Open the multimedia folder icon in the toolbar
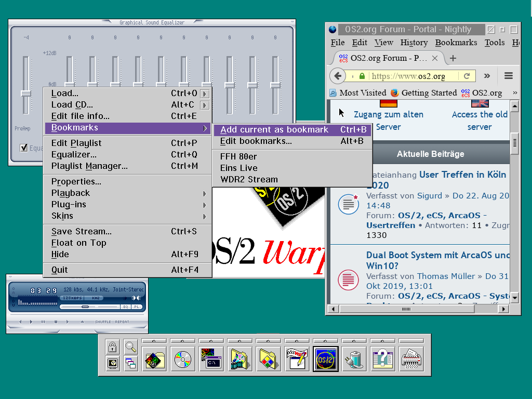 [240, 359]
